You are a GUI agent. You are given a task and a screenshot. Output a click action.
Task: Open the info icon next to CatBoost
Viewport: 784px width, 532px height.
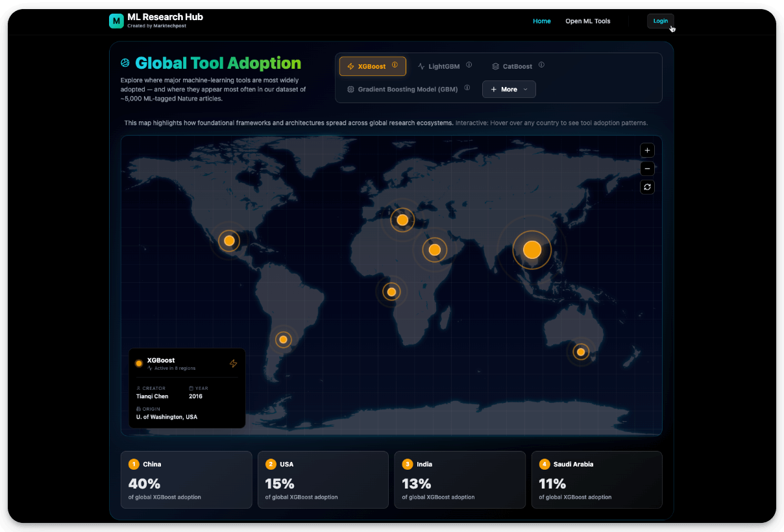coord(541,65)
